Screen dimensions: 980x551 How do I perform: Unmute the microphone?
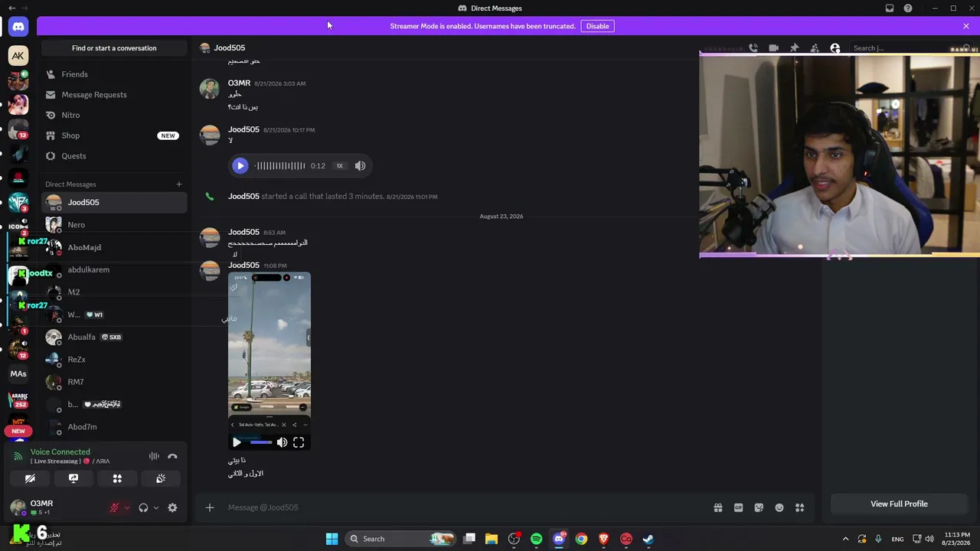115,508
